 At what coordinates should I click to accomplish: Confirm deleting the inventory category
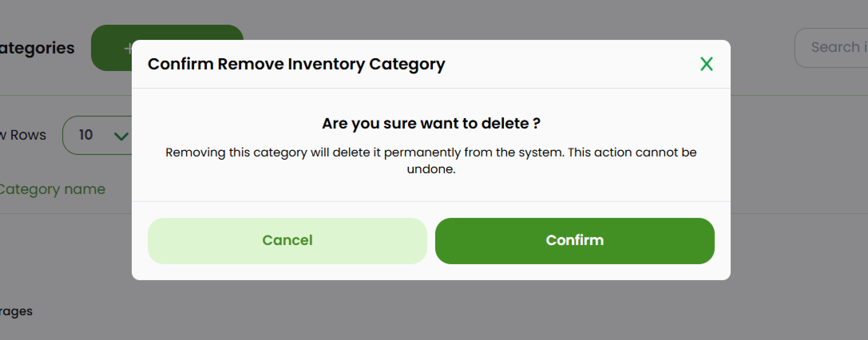[574, 240]
